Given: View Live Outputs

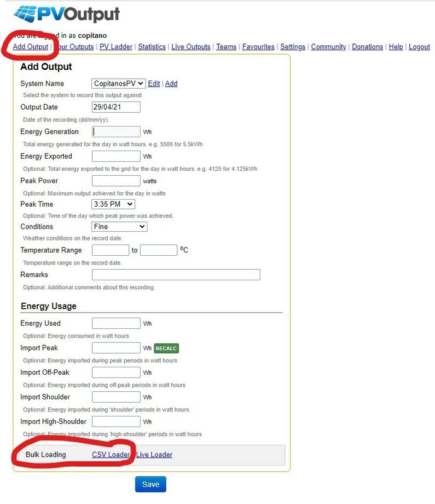Looking at the screenshot, I should pyautogui.click(x=191, y=47).
